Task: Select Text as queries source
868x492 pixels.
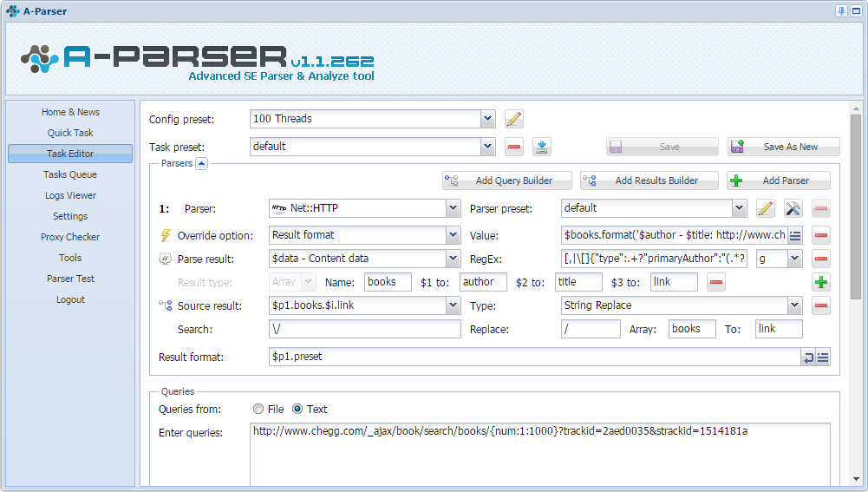Action: click(297, 409)
